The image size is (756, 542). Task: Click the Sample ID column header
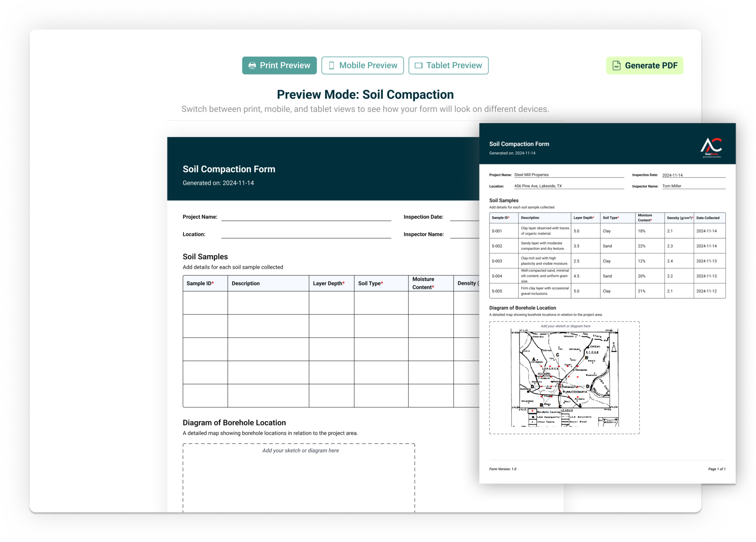coord(205,283)
